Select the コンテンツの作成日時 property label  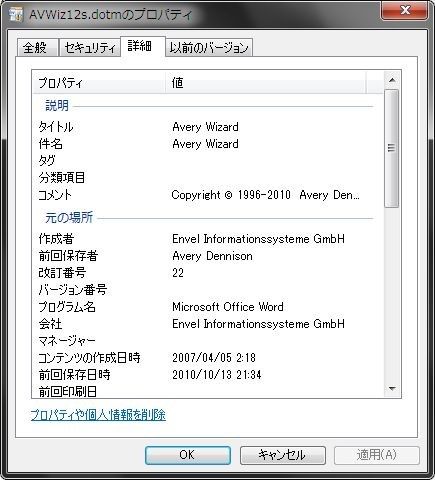click(89, 358)
